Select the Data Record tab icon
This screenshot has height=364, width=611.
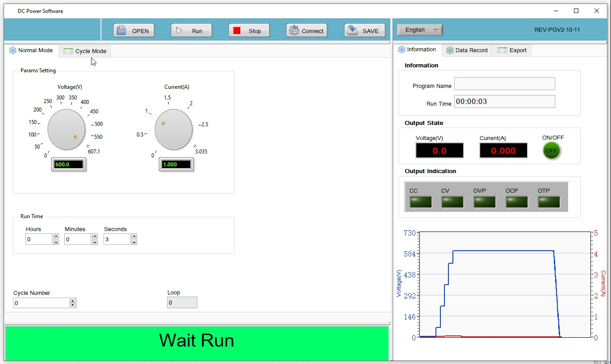tap(450, 50)
